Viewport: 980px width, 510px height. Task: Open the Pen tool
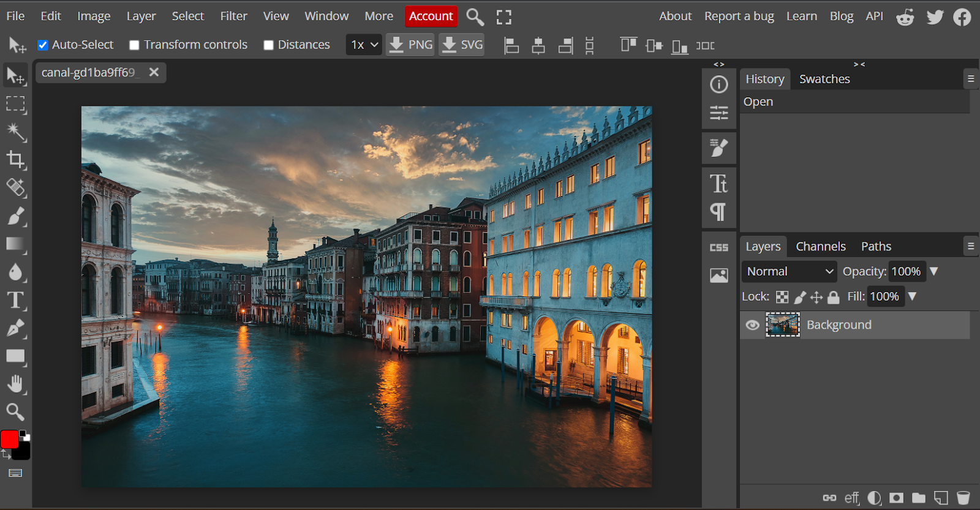(x=15, y=328)
